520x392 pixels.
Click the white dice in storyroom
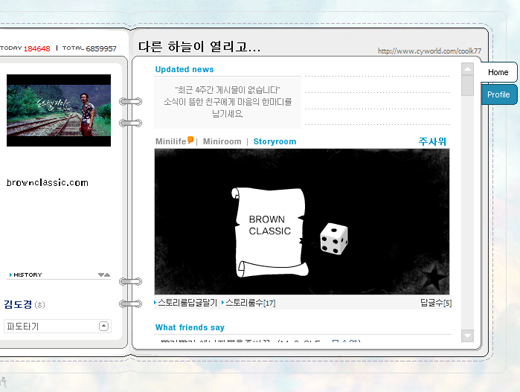click(334, 239)
